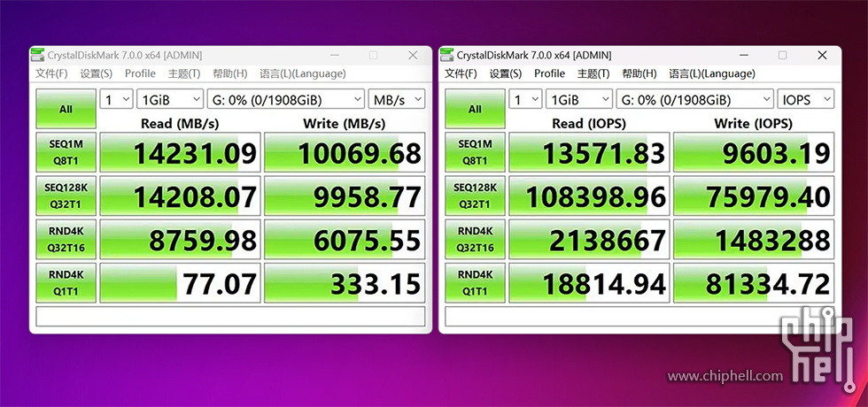Open the 文件(F) menu in the MB/s window
868x407 pixels.
point(50,73)
